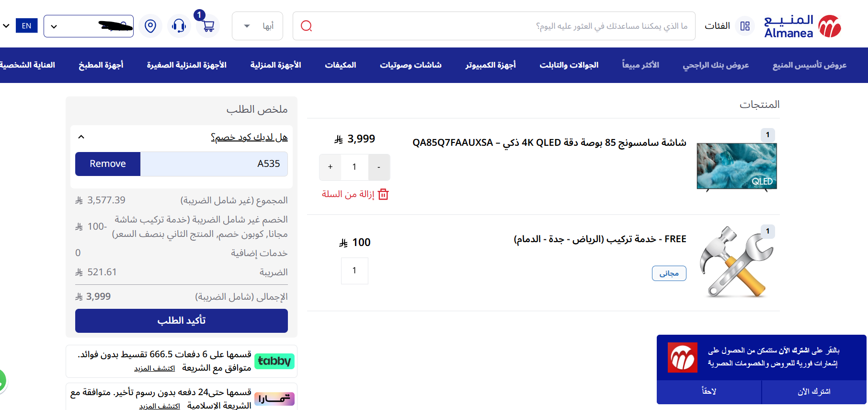Click Samsung TV quantity value field

pyautogui.click(x=354, y=167)
